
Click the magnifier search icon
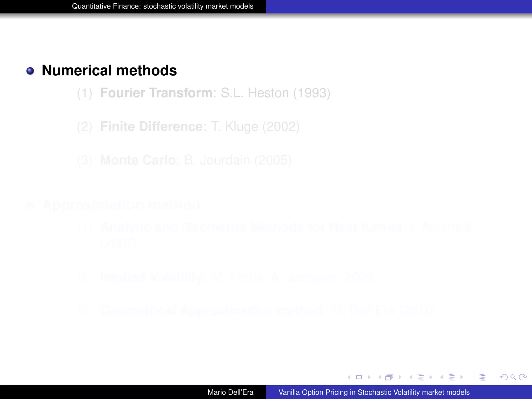[x=513, y=377]
